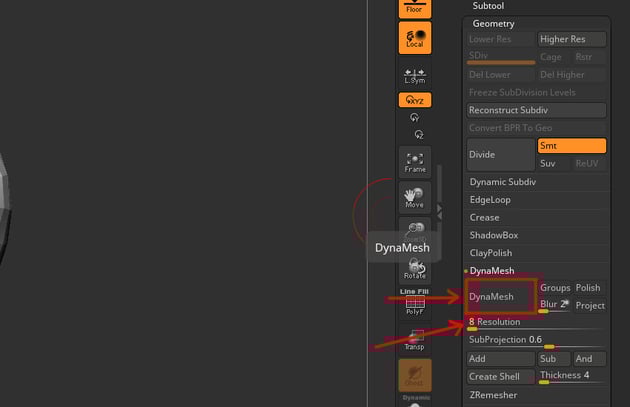Select the And boolean mode

coord(589,359)
